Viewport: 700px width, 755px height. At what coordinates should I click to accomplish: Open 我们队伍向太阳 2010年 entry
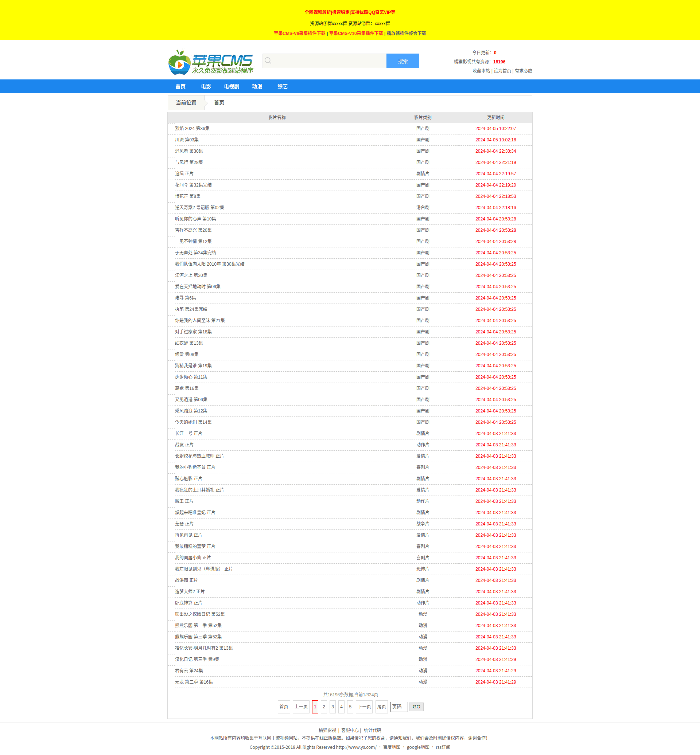pyautogui.click(x=210, y=264)
